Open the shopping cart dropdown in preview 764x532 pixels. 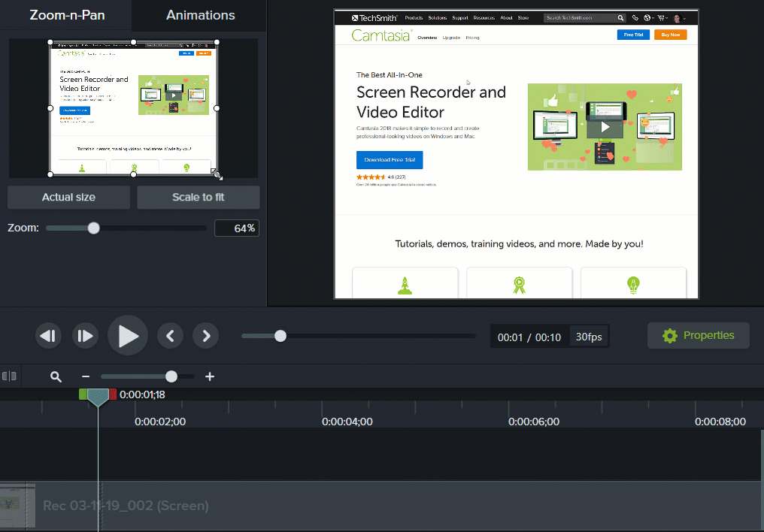pyautogui.click(x=662, y=18)
